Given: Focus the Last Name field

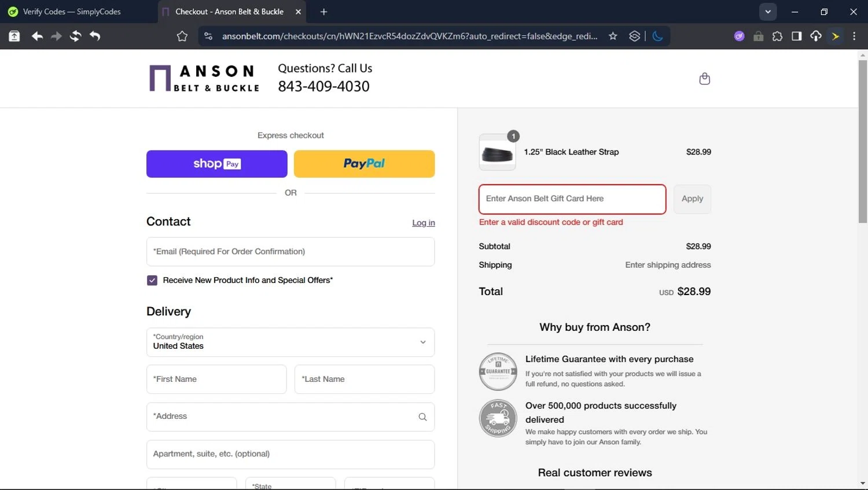Looking at the screenshot, I should pos(365,380).
